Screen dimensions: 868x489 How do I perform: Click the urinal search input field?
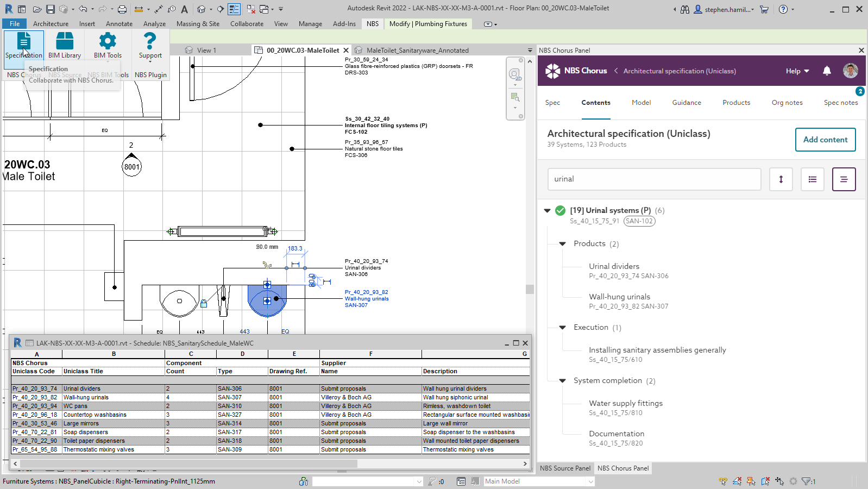[654, 179]
